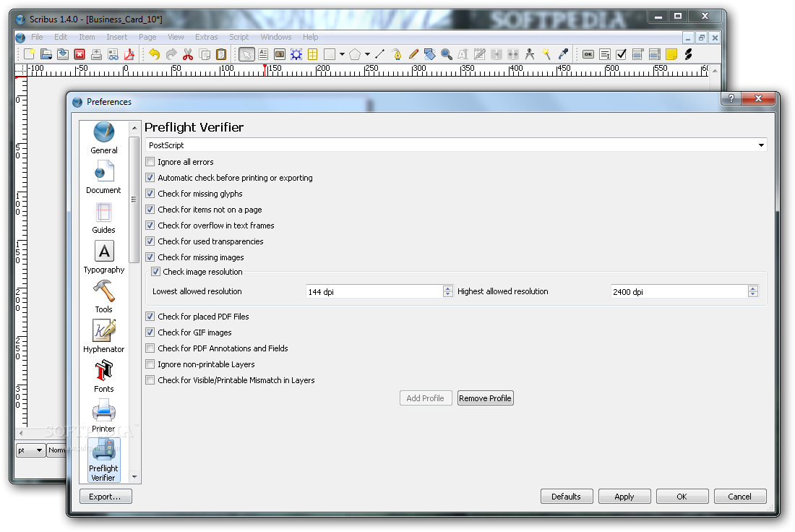The height and width of the screenshot is (532, 795).
Task: Open the Edit menu in Scribus window
Action: click(x=61, y=37)
